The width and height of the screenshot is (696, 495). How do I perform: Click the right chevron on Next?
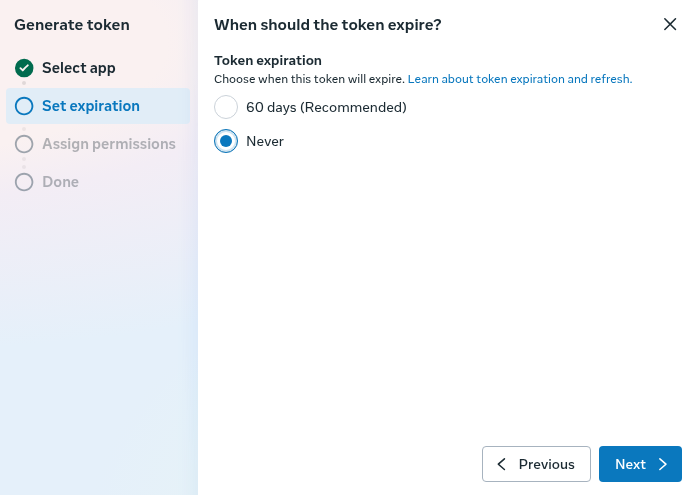[x=663, y=464]
